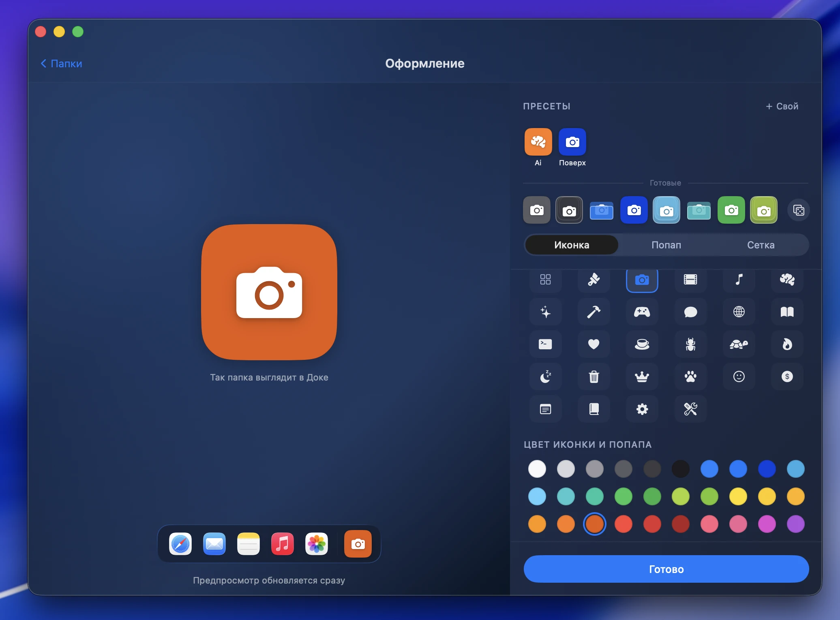The width and height of the screenshot is (840, 620).
Task: Pick the ant bug icon
Action: click(690, 344)
